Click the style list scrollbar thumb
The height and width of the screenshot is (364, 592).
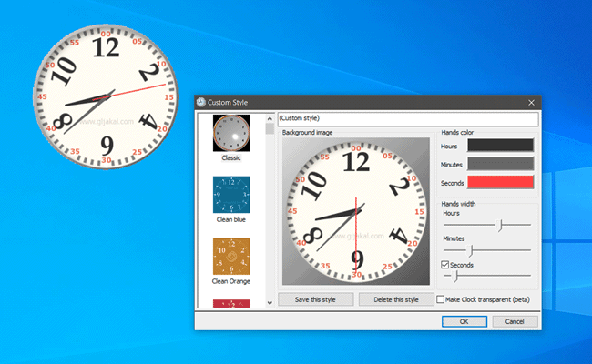(269, 128)
